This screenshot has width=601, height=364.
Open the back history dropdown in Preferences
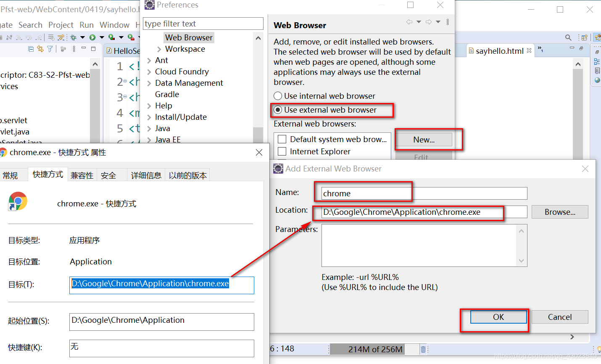coord(419,22)
